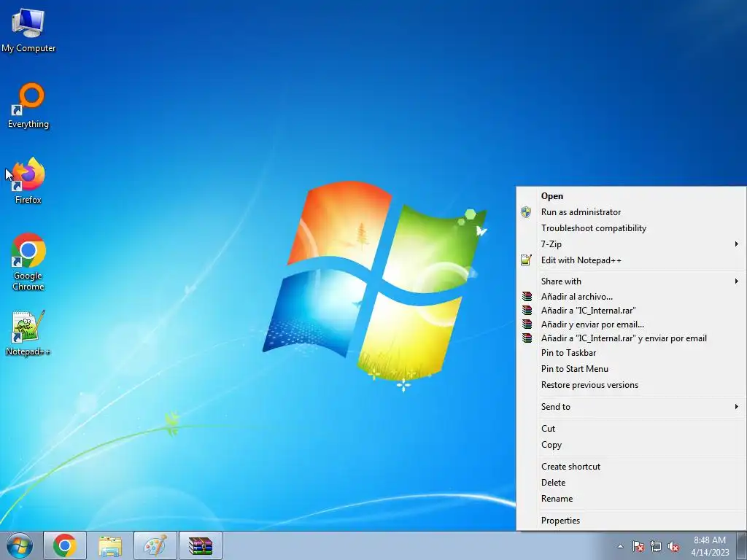Image resolution: width=747 pixels, height=560 pixels.
Task: Select Troubleshoot compatibility
Action: tap(631, 228)
